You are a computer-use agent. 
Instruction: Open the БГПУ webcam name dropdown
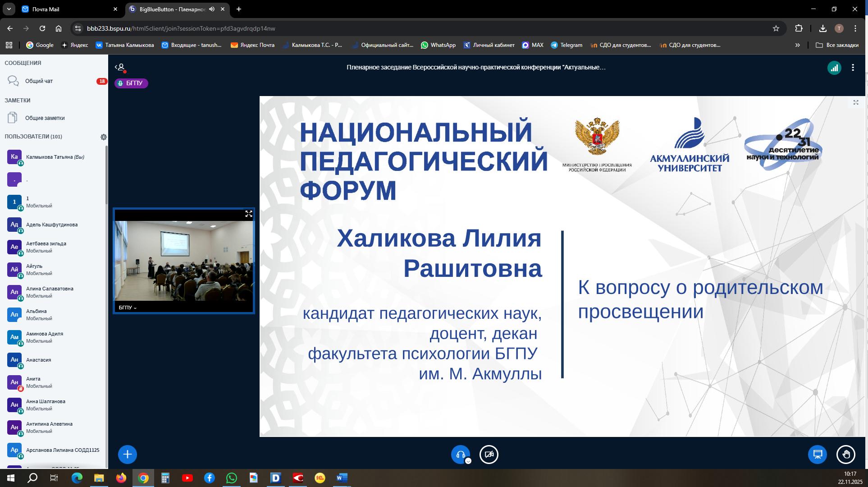127,308
